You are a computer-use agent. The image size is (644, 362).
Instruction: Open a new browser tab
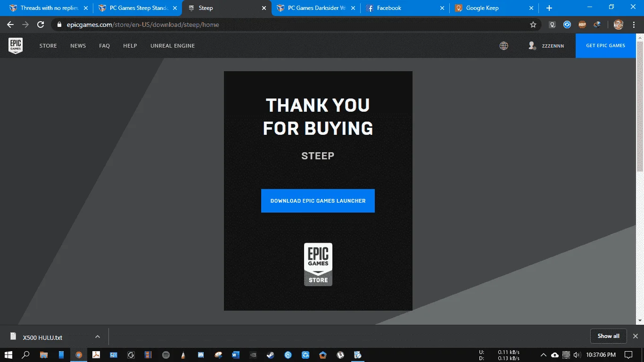pyautogui.click(x=549, y=8)
